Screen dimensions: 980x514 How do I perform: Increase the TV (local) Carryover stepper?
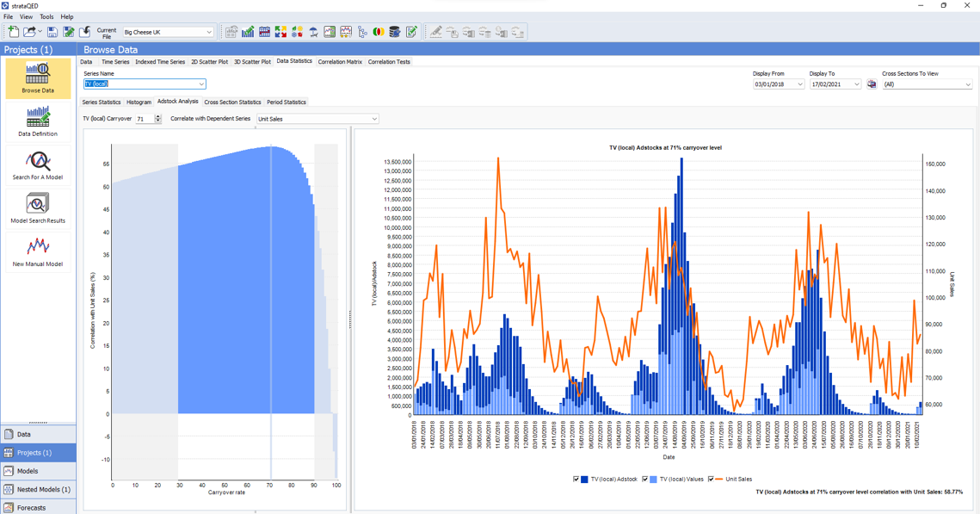158,116
